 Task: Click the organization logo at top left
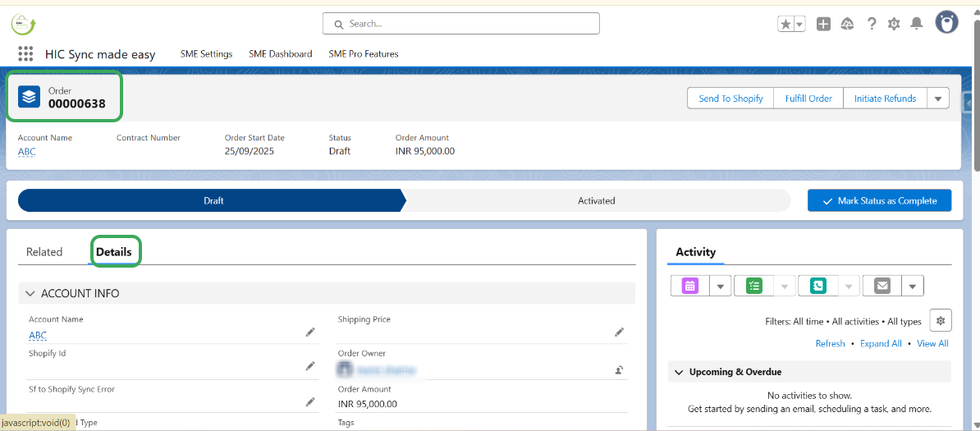(x=24, y=24)
